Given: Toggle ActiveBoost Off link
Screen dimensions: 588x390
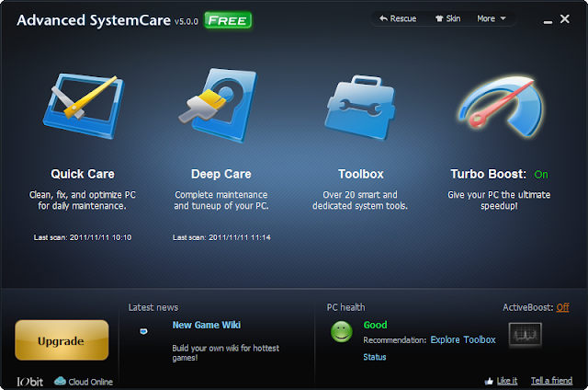Looking at the screenshot, I should click(x=562, y=307).
